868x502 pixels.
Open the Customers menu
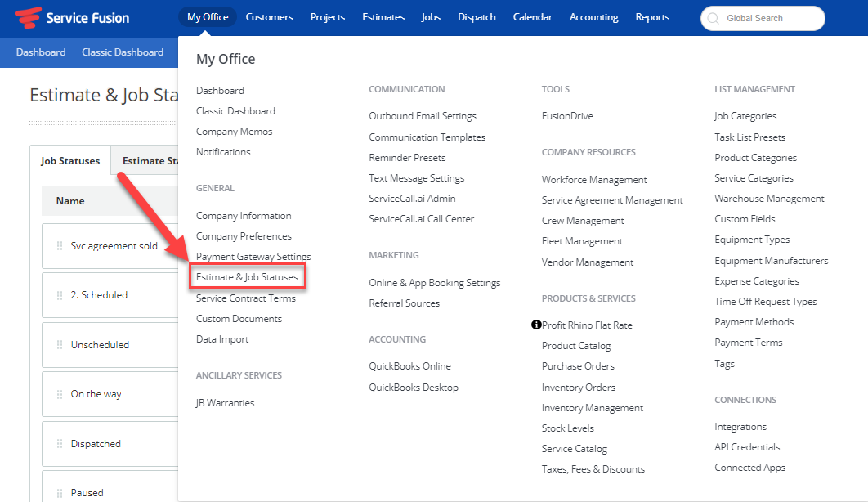coord(269,17)
